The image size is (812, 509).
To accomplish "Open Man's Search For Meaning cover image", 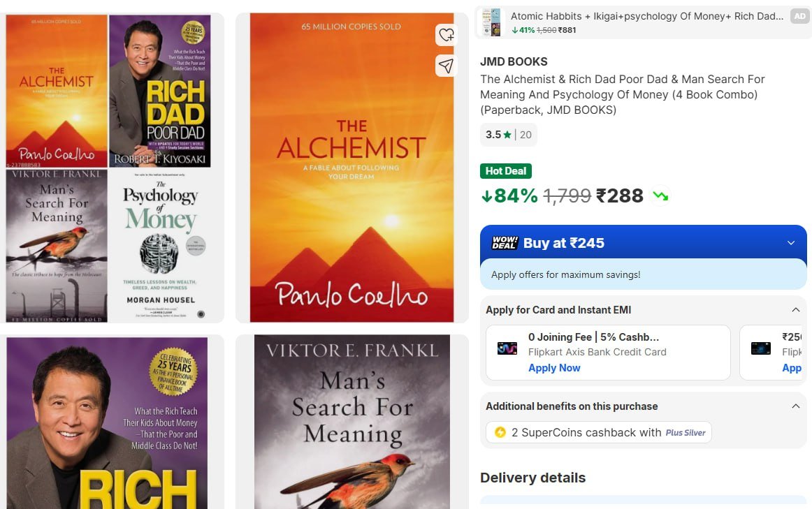I will point(352,422).
